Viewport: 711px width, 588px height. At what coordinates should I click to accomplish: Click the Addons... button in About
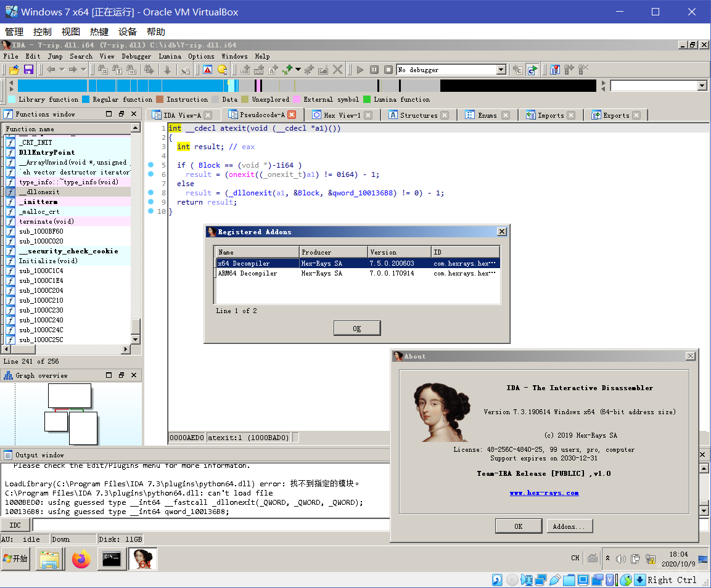click(x=569, y=526)
